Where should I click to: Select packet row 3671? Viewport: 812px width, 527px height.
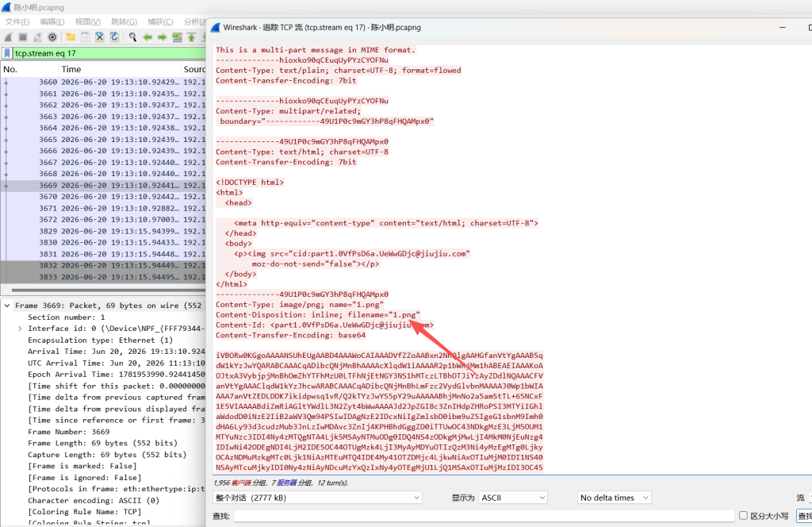click(x=104, y=208)
